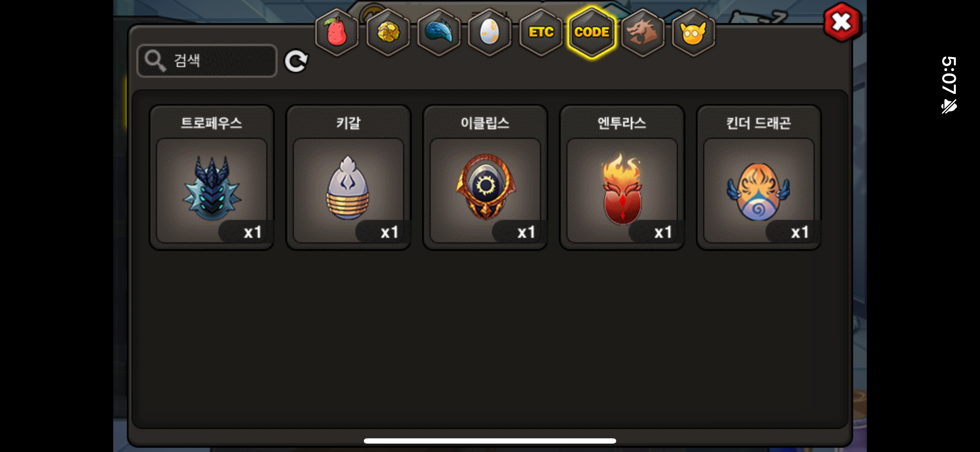Image resolution: width=980 pixels, height=452 pixels.
Task: Select the gold nugget category tab
Action: 388,32
